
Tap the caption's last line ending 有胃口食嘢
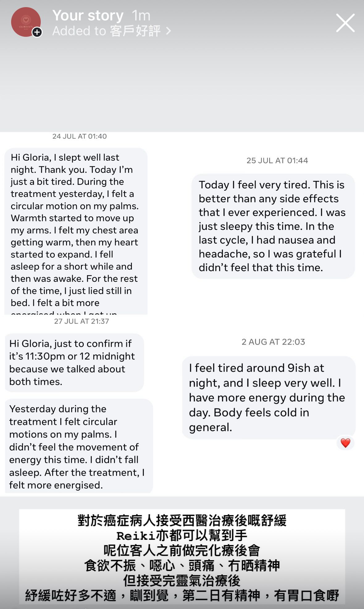(182, 595)
